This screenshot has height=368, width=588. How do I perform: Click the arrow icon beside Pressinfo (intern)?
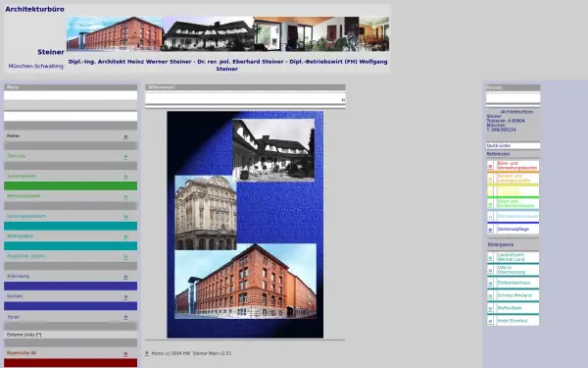tap(125, 257)
